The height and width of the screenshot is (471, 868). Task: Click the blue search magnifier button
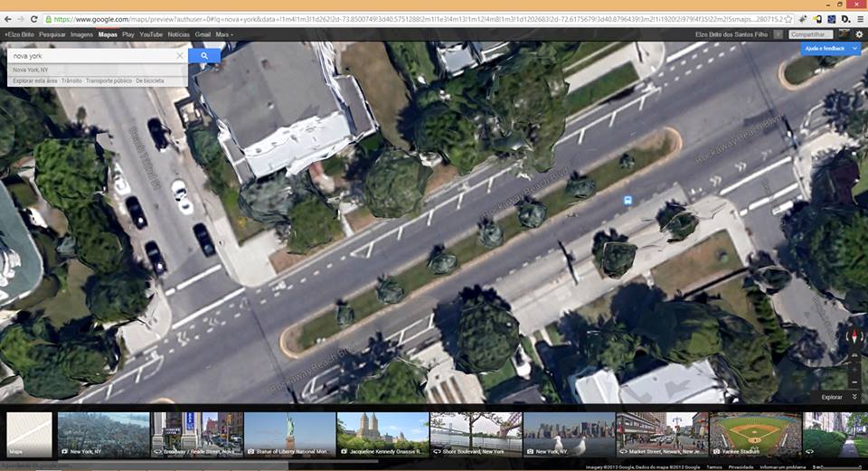(204, 56)
